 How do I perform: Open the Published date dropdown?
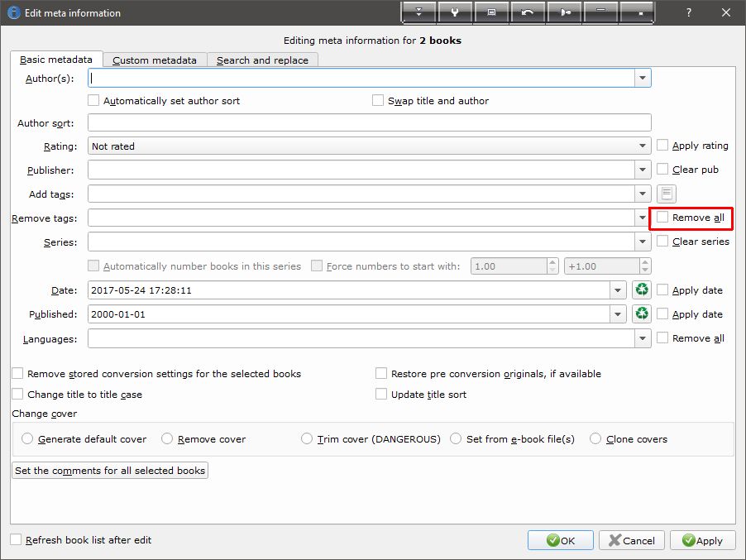(618, 314)
